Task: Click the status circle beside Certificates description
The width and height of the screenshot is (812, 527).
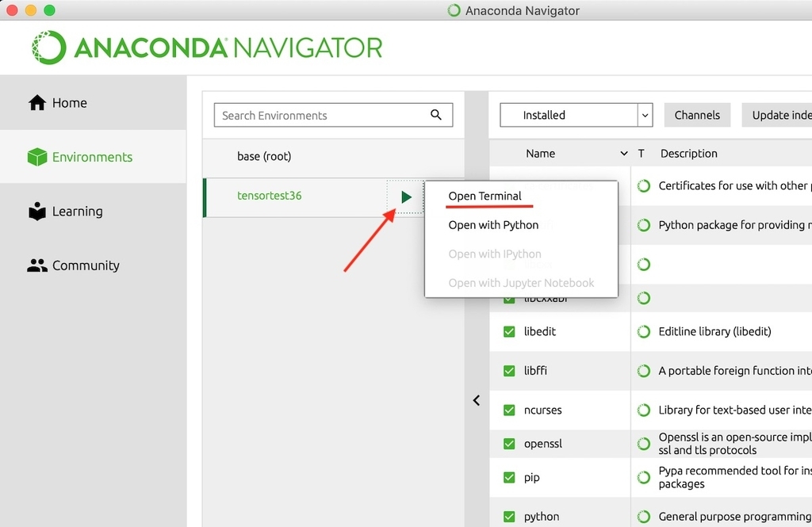Action: point(644,186)
